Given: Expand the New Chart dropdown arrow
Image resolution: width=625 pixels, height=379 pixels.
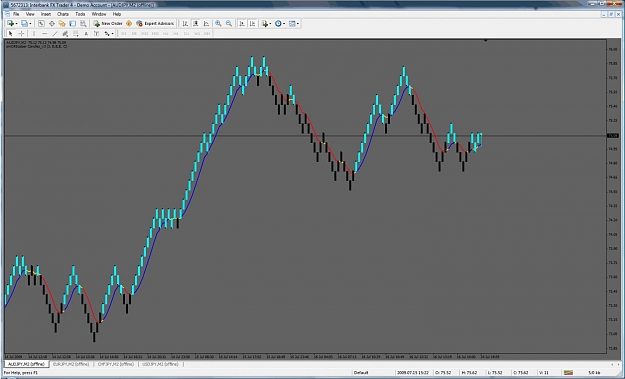Looking at the screenshot, I should pos(16,24).
